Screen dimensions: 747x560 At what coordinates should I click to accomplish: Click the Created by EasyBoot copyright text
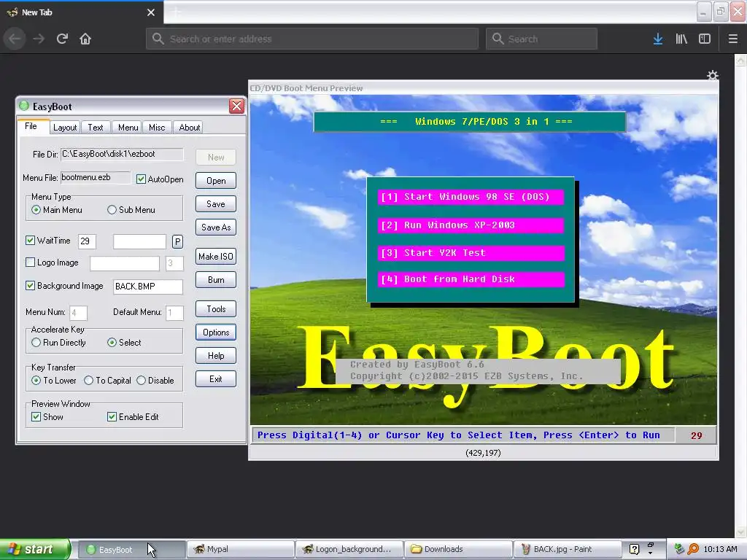(x=479, y=370)
